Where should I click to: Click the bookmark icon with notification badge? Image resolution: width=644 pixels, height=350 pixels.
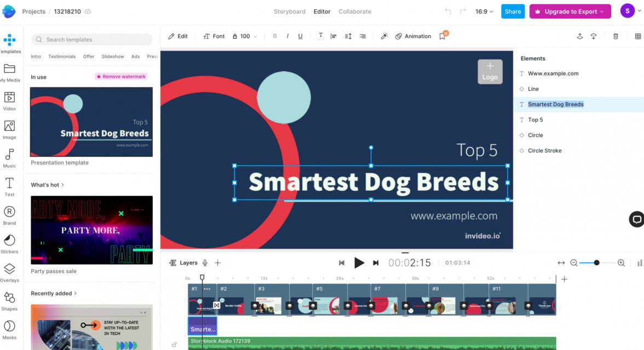click(x=442, y=36)
